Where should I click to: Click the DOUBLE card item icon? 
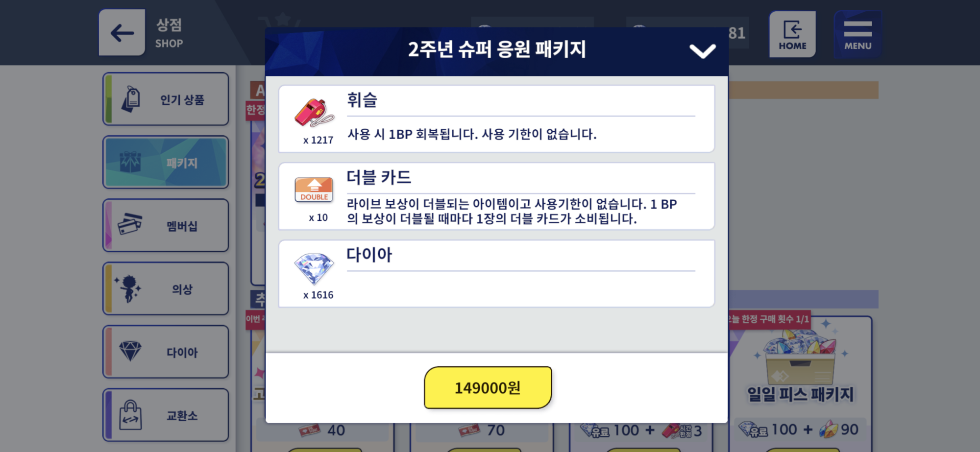[x=314, y=190]
